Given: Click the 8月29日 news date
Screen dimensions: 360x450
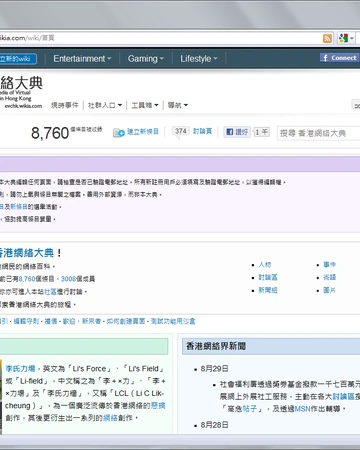Looking at the screenshot, I should 214,369.
